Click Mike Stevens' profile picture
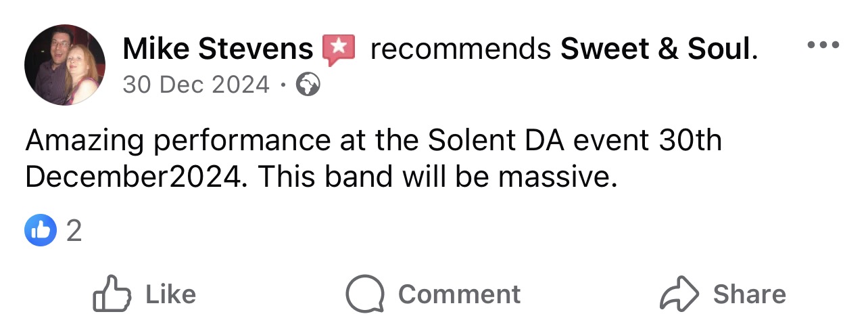 (65, 65)
